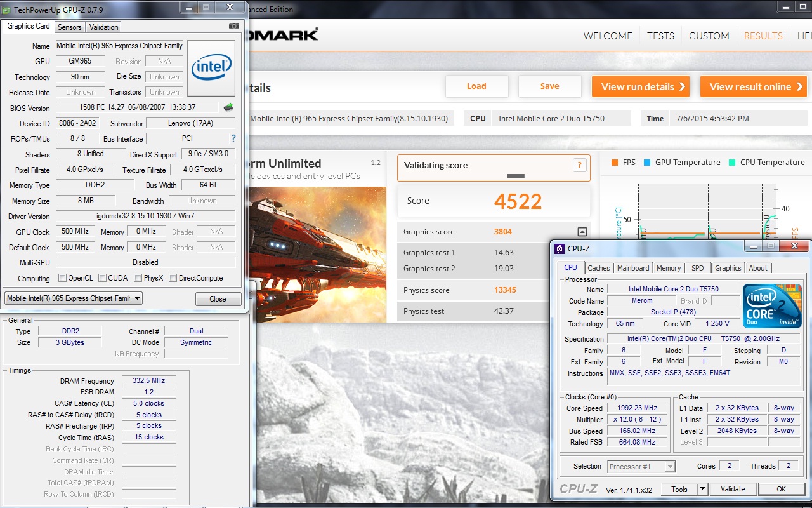
Task: Click the Validate button in CPU-Z
Action: [x=733, y=489]
